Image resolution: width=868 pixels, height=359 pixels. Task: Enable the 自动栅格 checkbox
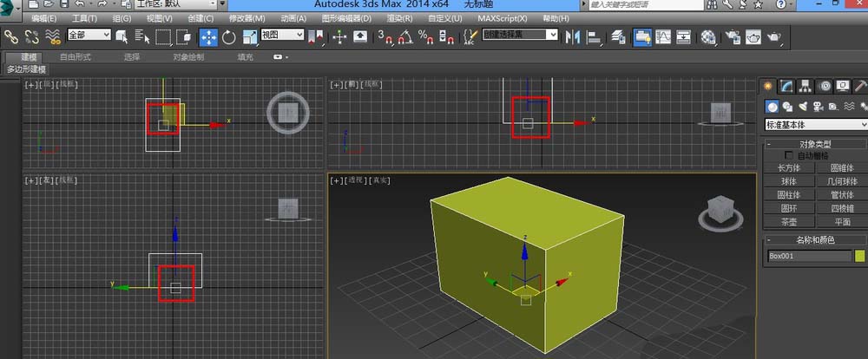pyautogui.click(x=789, y=155)
